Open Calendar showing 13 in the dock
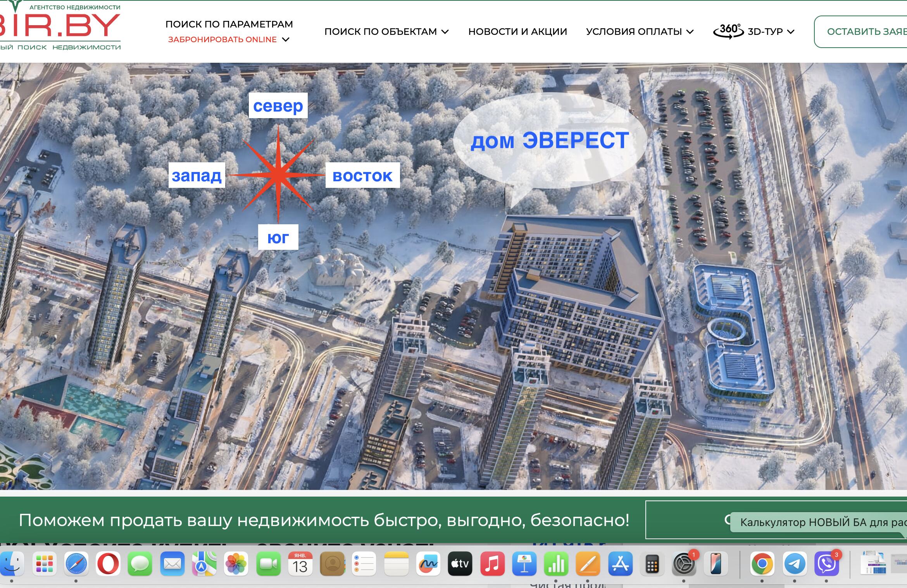This screenshot has height=588, width=907. tap(300, 564)
